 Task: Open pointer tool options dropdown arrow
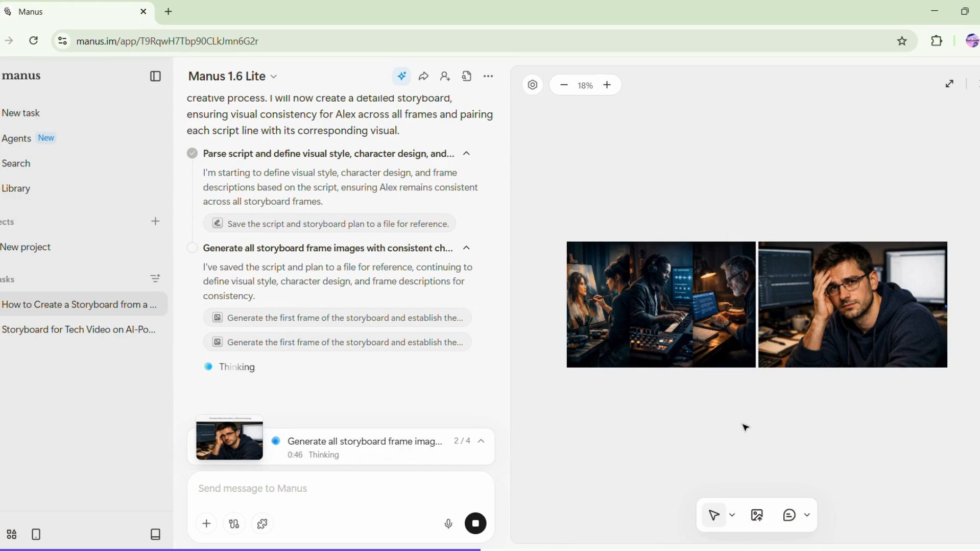tap(732, 515)
